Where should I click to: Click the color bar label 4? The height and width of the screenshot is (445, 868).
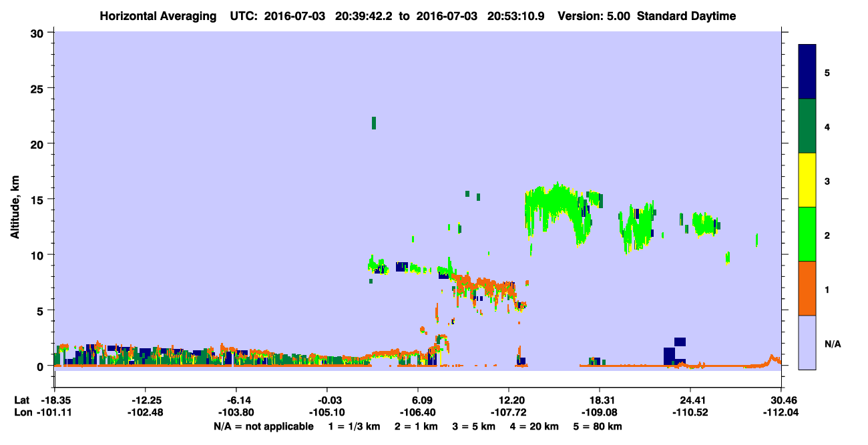coord(827,127)
